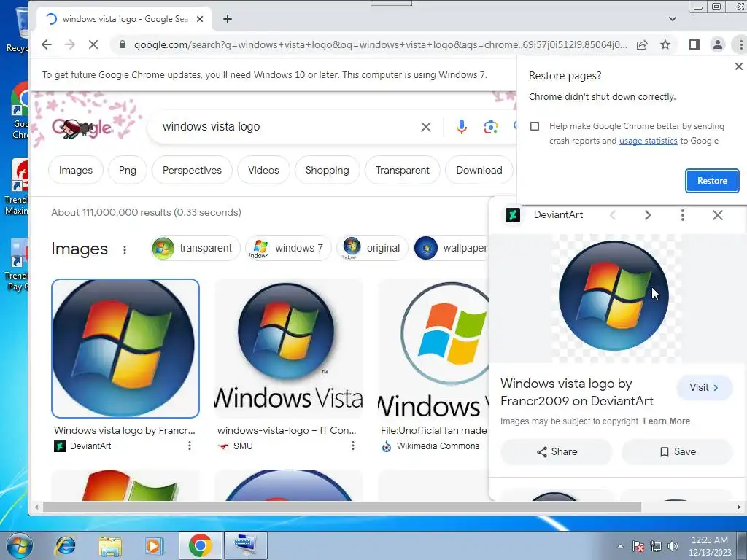Search by image with Google Lens icon
Screen dimensions: 747x560
[x=491, y=127]
